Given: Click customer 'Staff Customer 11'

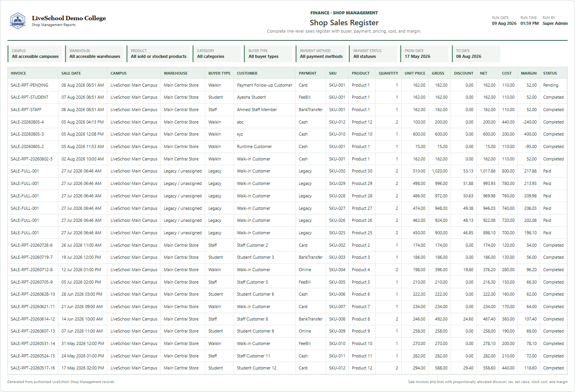Looking at the screenshot, I should 253,356.
